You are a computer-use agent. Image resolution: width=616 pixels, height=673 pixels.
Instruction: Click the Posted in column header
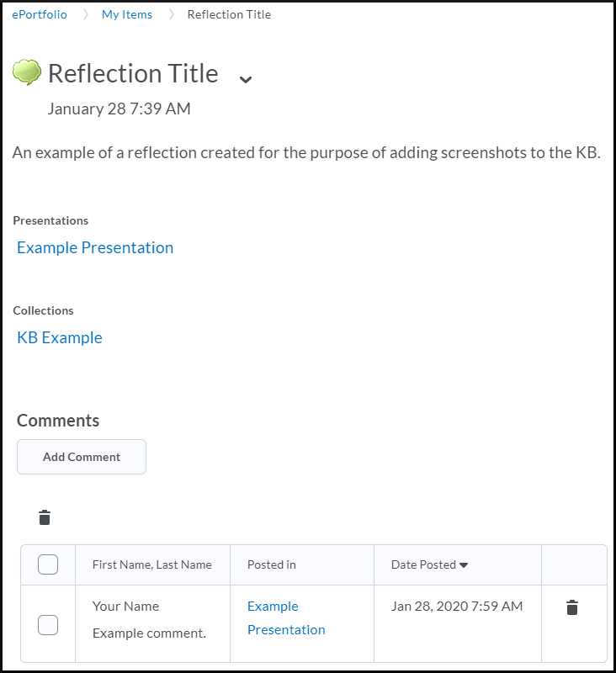coord(271,564)
